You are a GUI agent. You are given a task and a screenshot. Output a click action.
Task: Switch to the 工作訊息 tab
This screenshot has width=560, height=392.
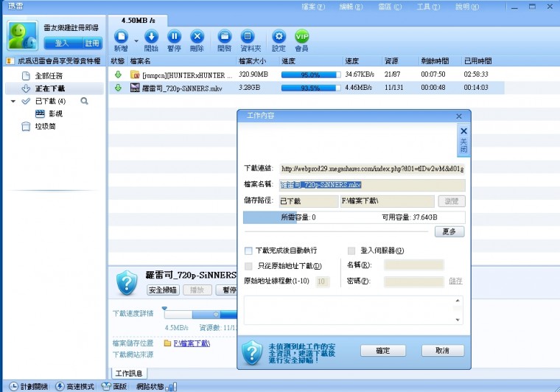pyautogui.click(x=129, y=374)
